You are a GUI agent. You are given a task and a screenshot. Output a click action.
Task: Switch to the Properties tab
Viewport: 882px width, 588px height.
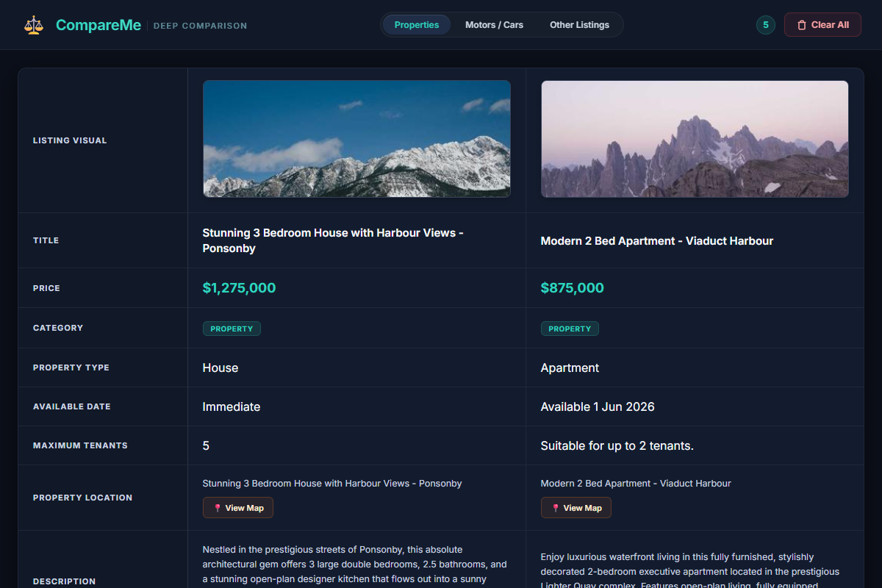pyautogui.click(x=417, y=25)
